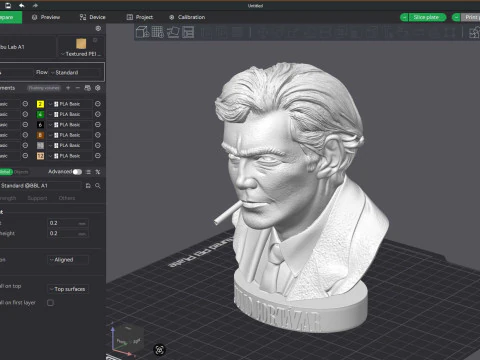Open the Others settings tab
Screen dimensions: 480x360
coord(67,198)
